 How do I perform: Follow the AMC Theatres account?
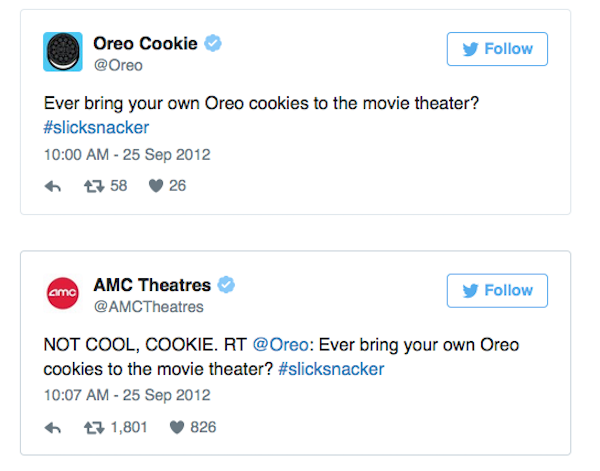click(497, 290)
